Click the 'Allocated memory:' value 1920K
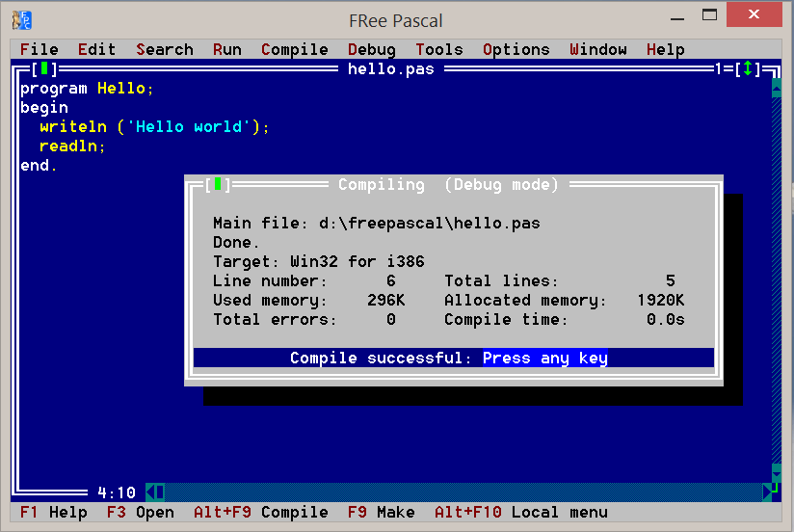Viewport: 794px width, 532px height. pos(661,300)
